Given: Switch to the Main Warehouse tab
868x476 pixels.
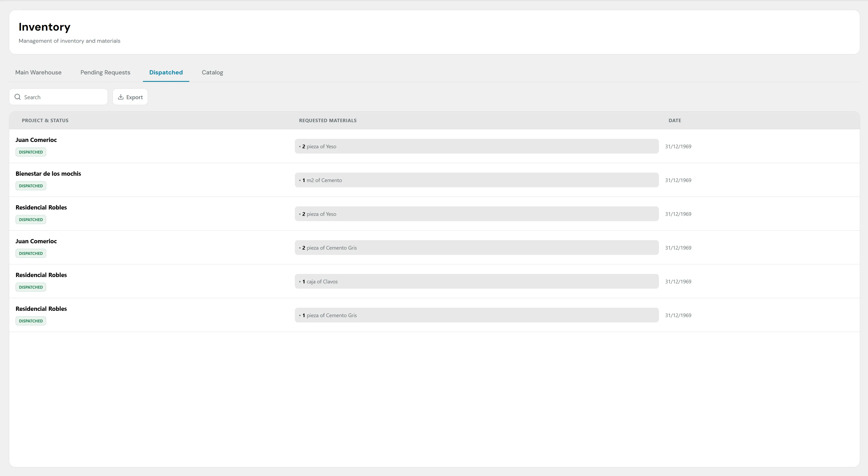Looking at the screenshot, I should 38,73.
